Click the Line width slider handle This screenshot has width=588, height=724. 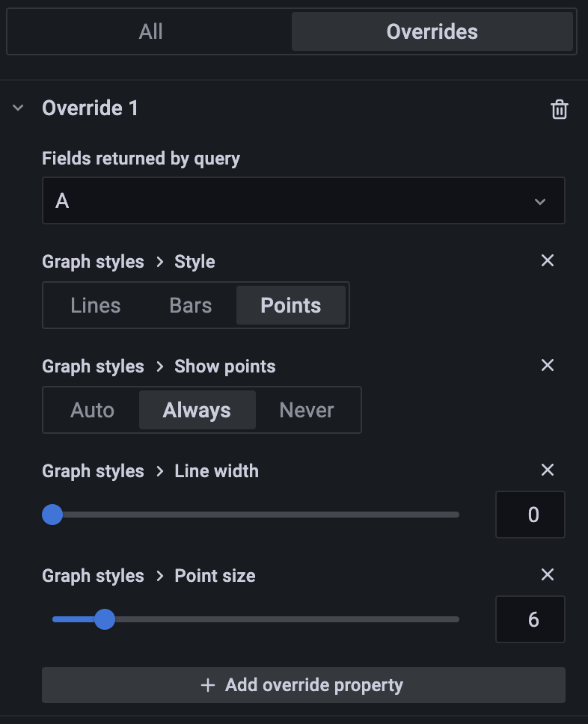coord(52,515)
